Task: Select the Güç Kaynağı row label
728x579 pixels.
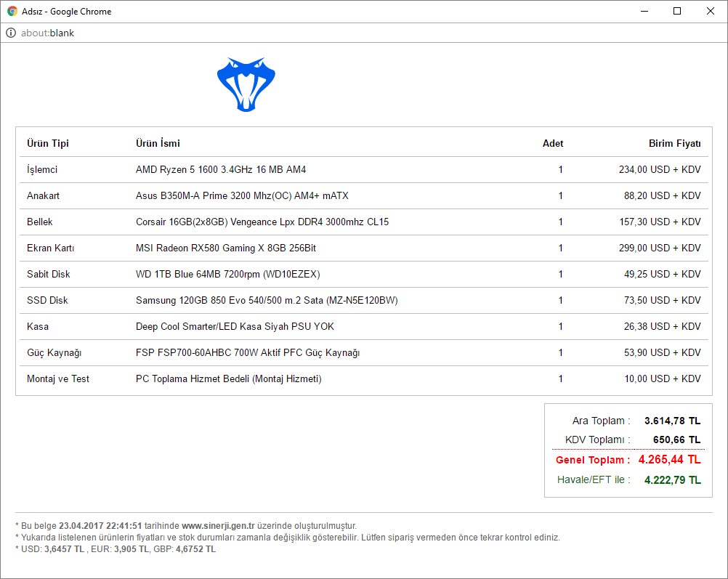Action: [54, 353]
